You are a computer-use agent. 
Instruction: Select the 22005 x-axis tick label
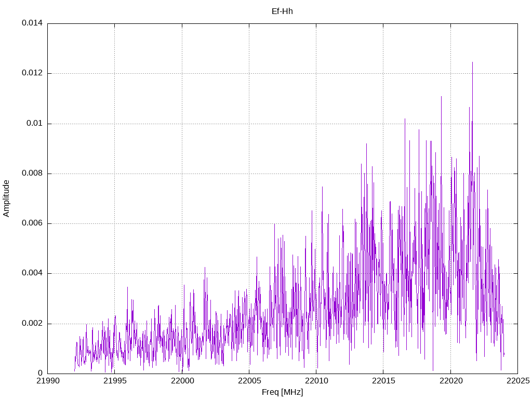click(x=249, y=381)
